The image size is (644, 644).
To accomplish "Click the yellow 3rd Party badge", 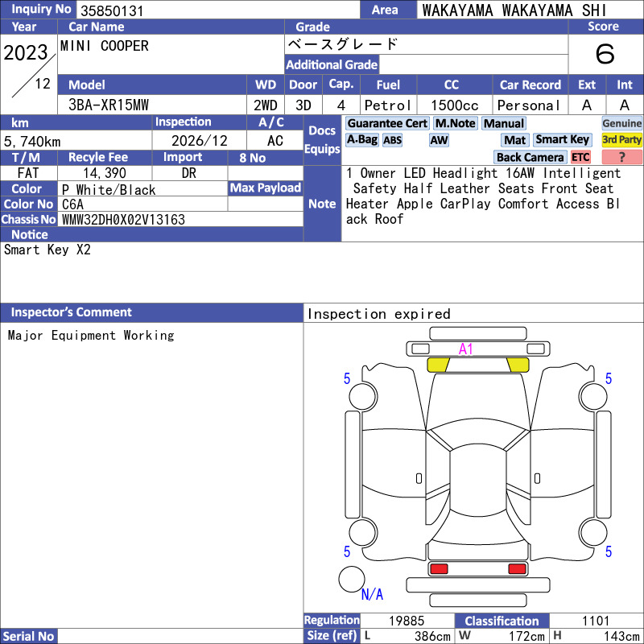I will point(621,139).
